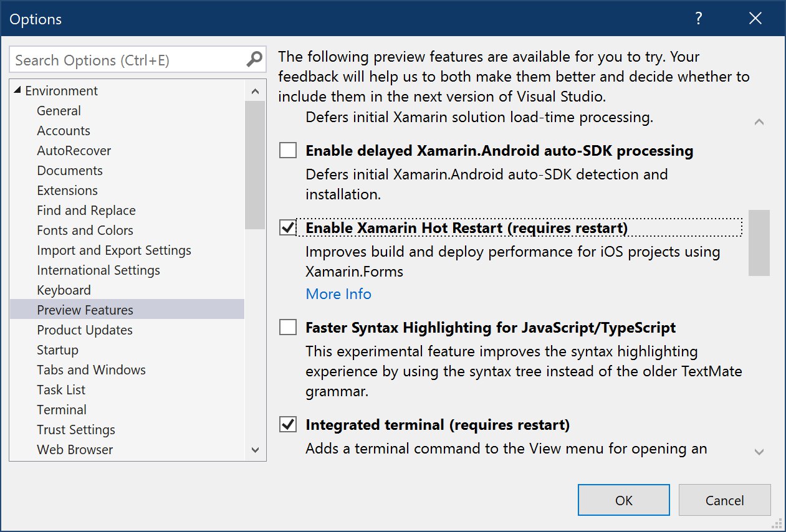Click preview features scroll up arrow
The width and height of the screenshot is (786, 532).
(759, 122)
